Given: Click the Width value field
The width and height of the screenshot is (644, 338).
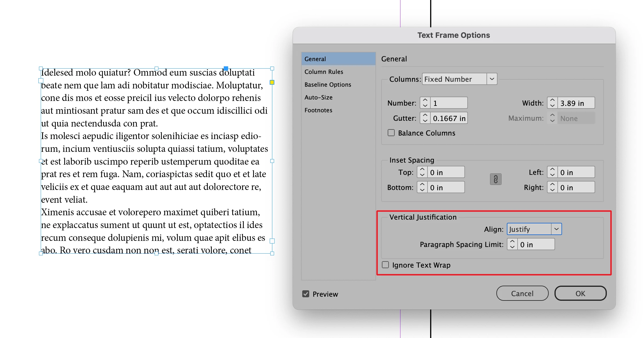Looking at the screenshot, I should (x=576, y=103).
